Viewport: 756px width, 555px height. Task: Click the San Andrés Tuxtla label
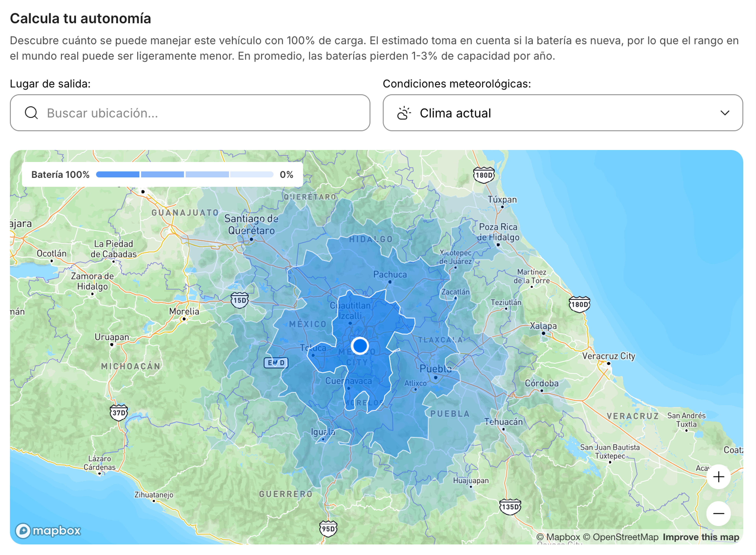tap(687, 420)
